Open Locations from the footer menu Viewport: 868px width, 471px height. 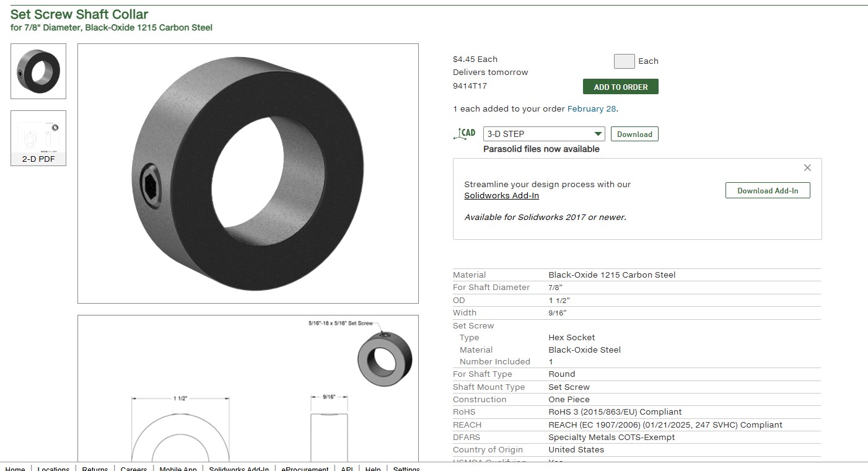[53, 469]
